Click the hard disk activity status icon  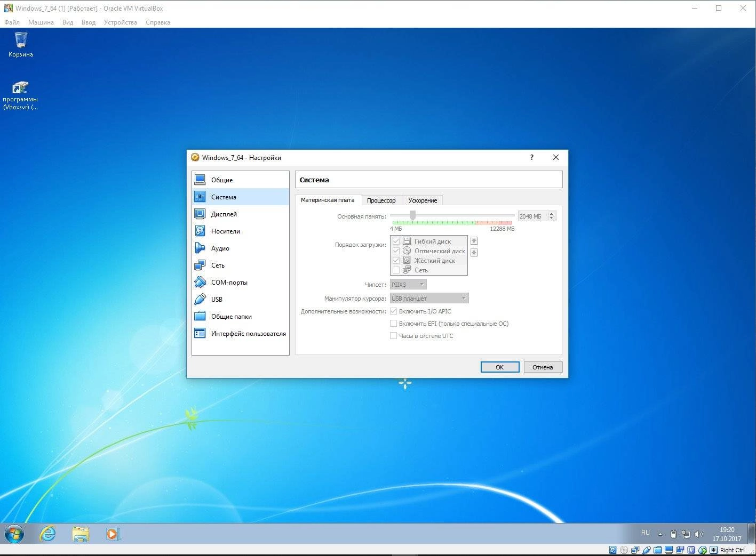pyautogui.click(x=613, y=550)
